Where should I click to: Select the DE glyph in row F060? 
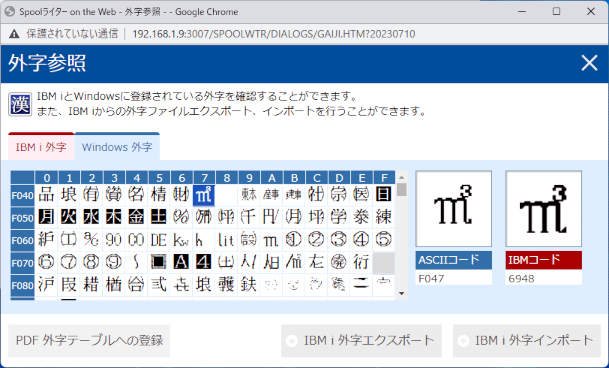tap(159, 240)
